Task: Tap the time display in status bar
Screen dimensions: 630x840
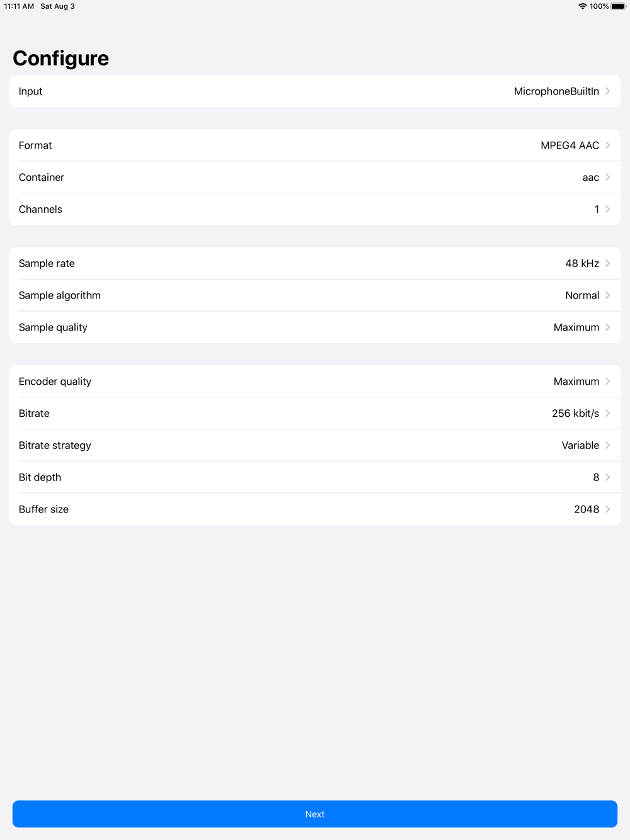Action: pyautogui.click(x=19, y=6)
